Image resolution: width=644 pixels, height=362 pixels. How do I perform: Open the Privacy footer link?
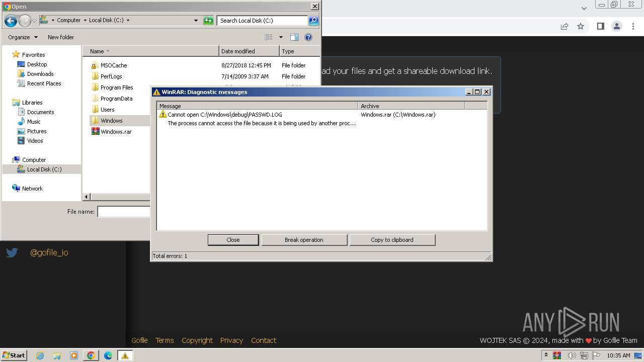point(231,340)
